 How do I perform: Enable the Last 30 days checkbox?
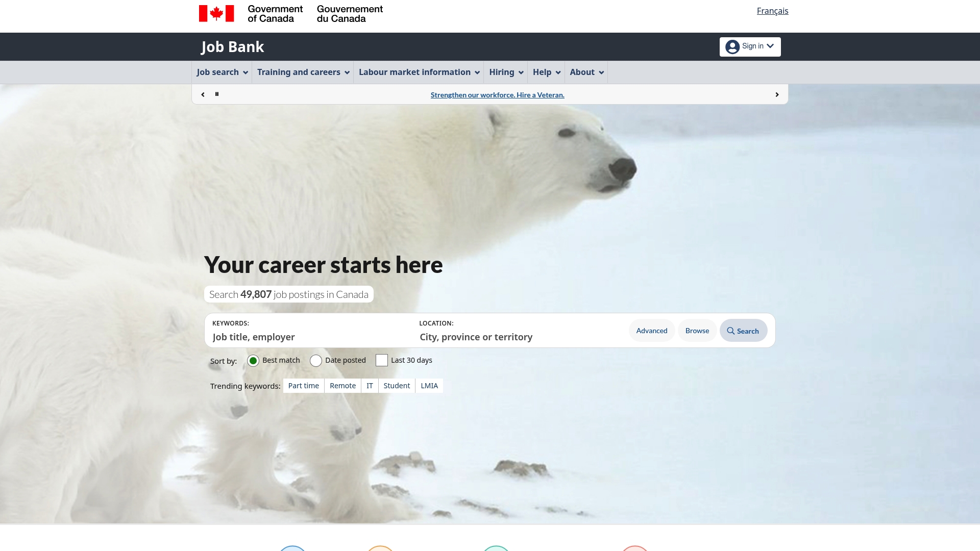(382, 360)
